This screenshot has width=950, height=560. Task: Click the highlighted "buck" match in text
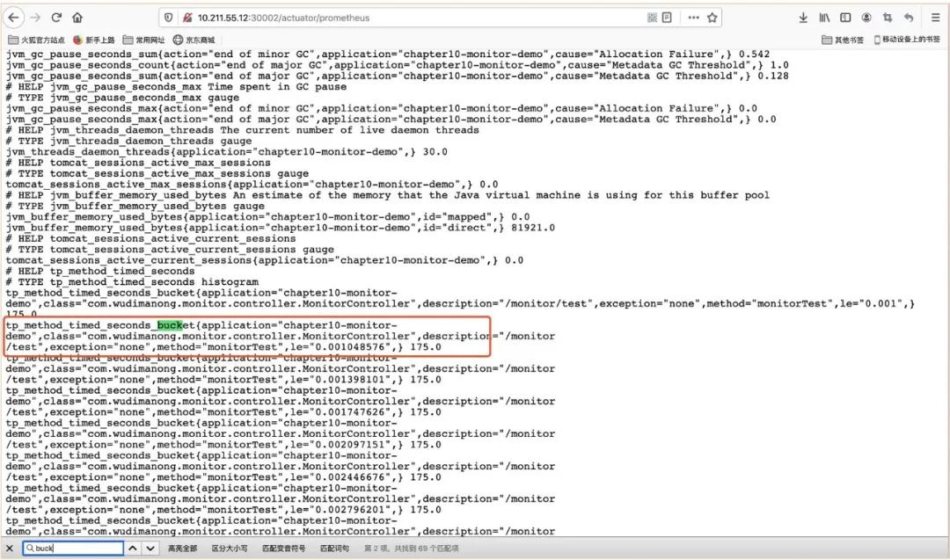(x=170, y=325)
